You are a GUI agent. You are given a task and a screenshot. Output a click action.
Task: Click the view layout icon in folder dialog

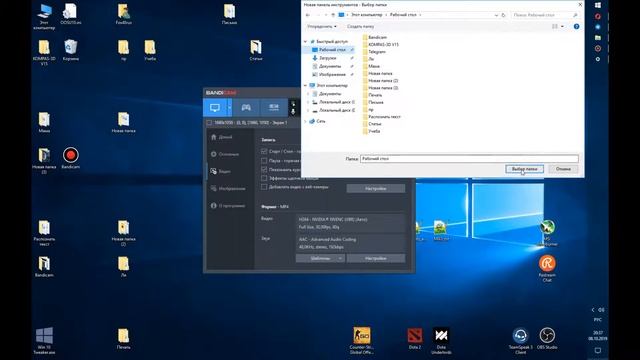point(555,27)
